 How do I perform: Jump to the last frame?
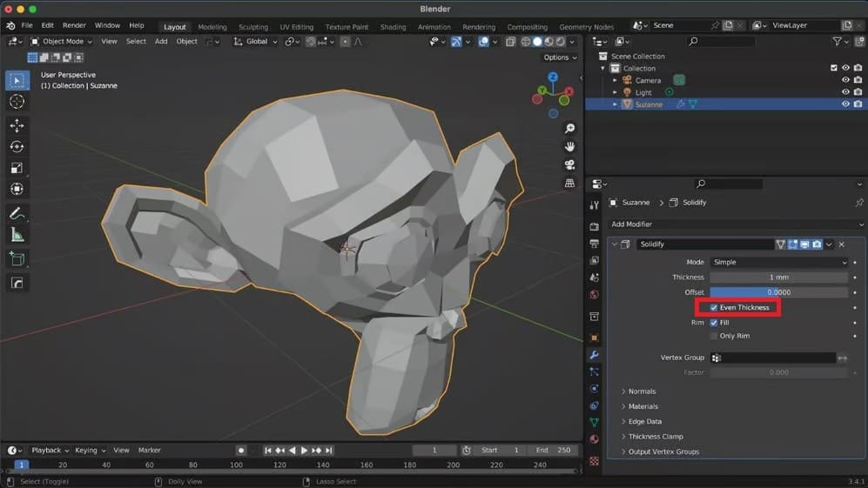click(x=329, y=451)
